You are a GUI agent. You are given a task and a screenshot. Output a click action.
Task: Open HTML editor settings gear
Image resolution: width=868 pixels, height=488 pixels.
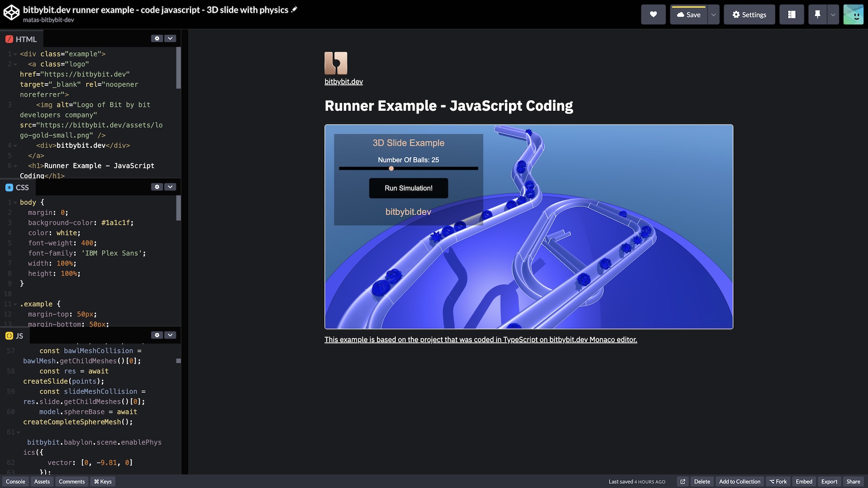157,38
